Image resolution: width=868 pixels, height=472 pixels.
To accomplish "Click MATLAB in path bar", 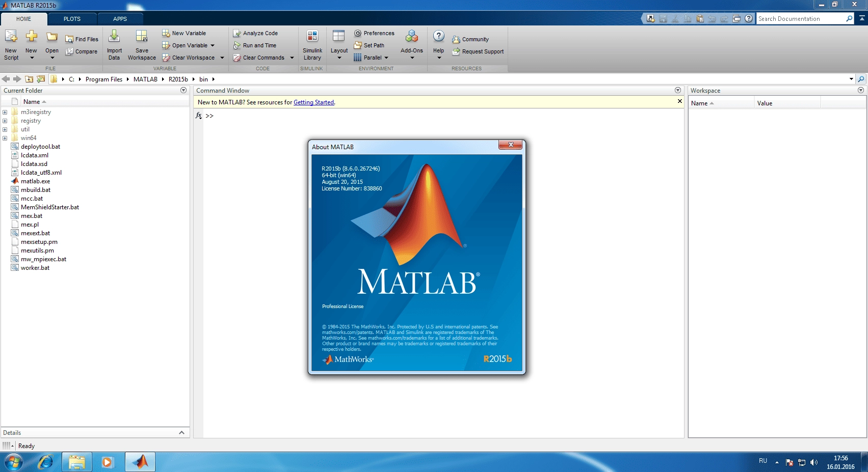I will pos(145,79).
